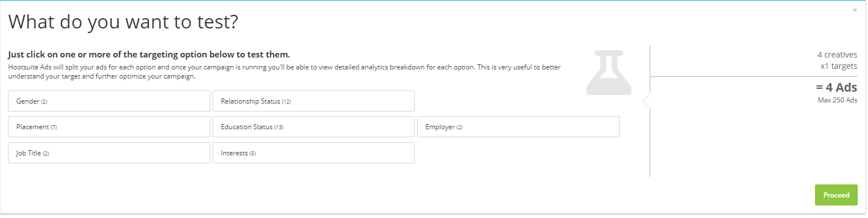868x218 pixels.
Task: Click the "What do you want to test?" heading
Action: coord(123,22)
